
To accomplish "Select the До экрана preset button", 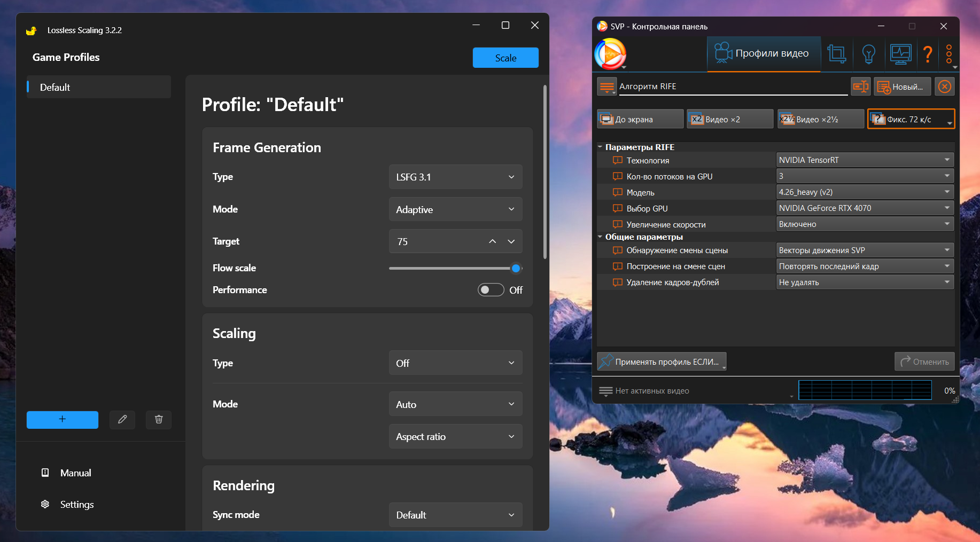I will tap(640, 119).
